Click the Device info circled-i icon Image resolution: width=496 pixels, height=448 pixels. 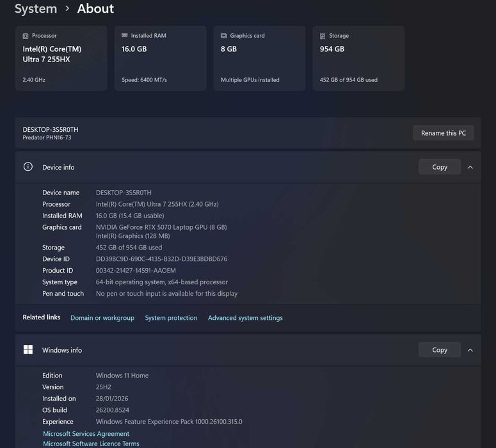[x=28, y=167]
